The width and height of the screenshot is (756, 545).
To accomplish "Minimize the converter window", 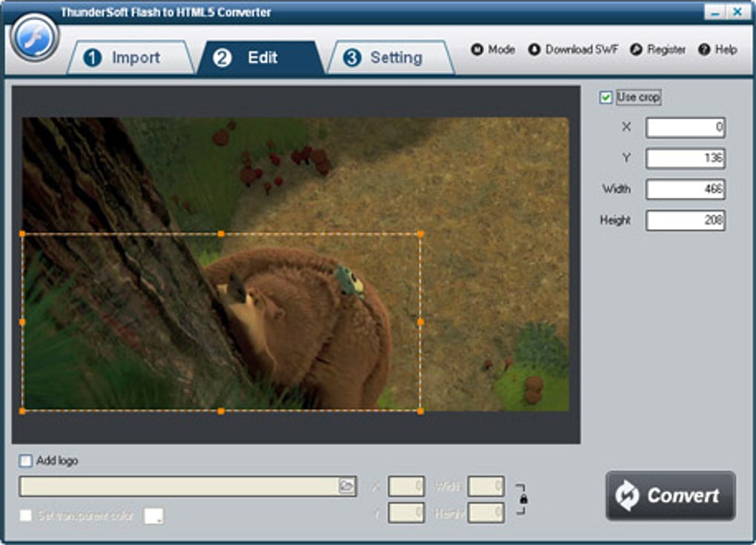I will [715, 12].
